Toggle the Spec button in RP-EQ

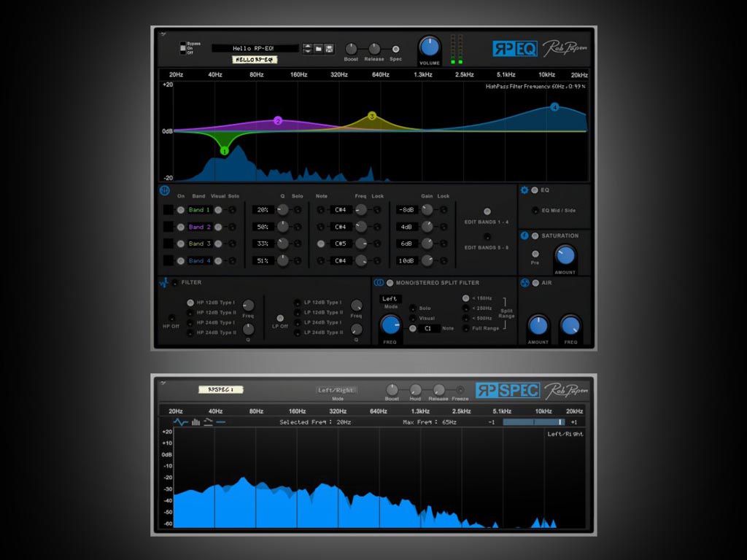point(395,49)
